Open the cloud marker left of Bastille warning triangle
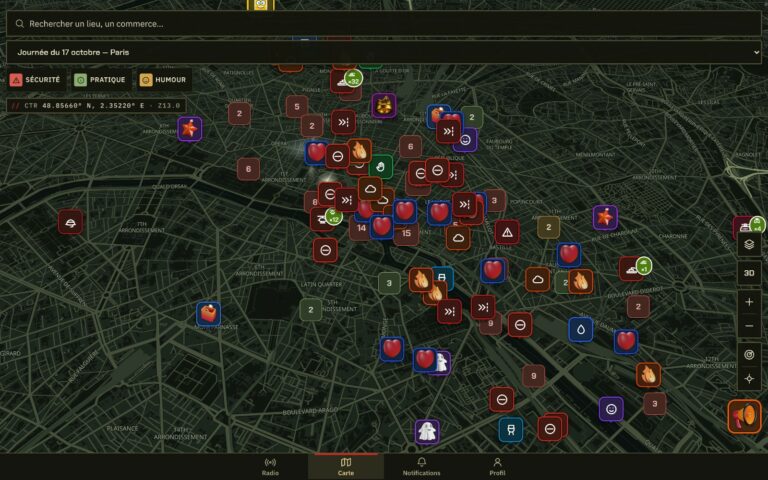 pyautogui.click(x=458, y=238)
